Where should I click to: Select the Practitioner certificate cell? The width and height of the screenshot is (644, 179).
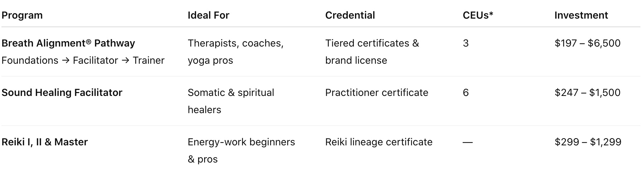click(377, 92)
